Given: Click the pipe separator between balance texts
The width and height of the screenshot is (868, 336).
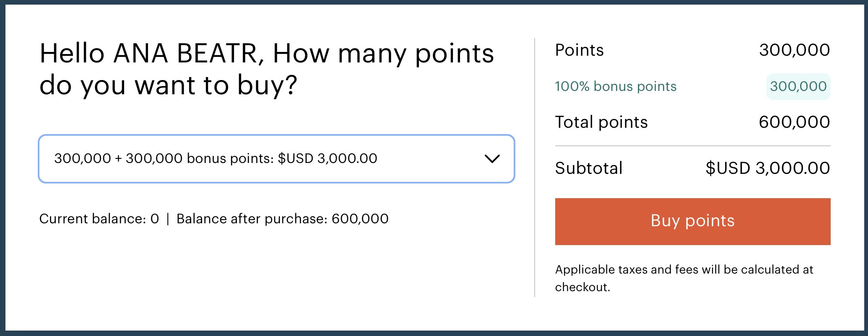Looking at the screenshot, I should 168,219.
